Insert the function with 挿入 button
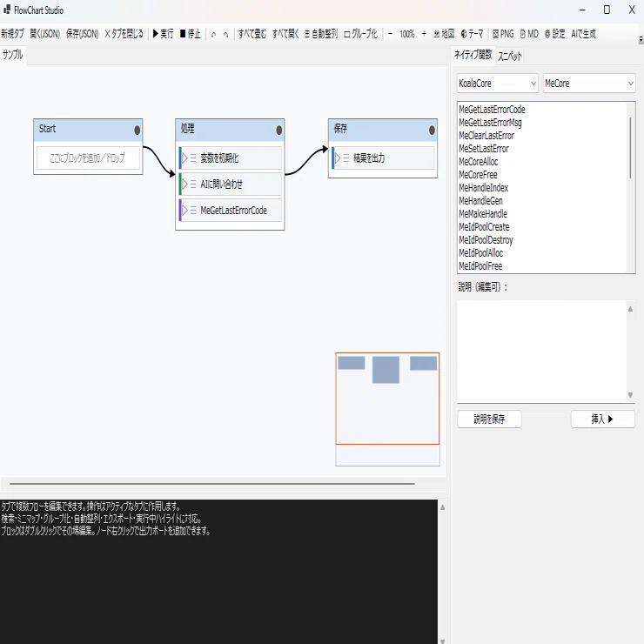This screenshot has width=644, height=644. [602, 419]
